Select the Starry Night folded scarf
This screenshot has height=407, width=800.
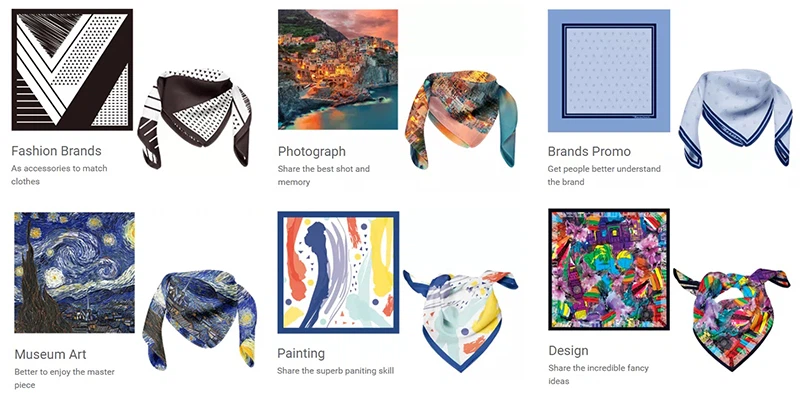[199, 319]
